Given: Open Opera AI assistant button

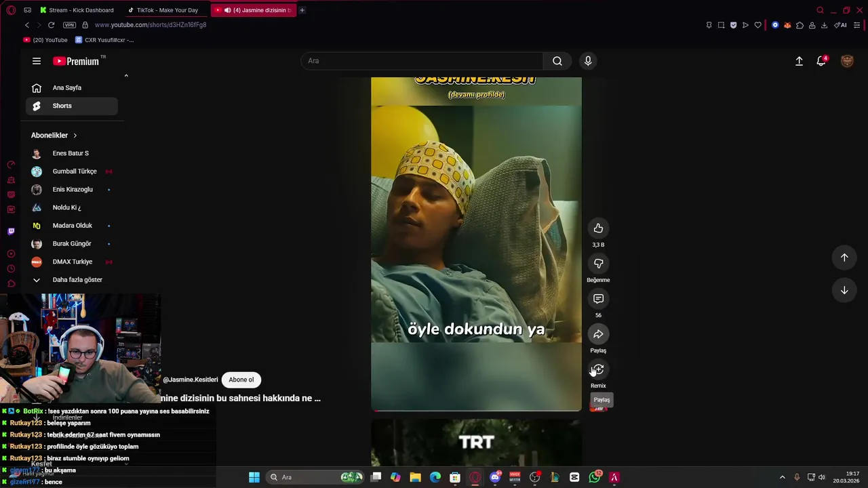Looking at the screenshot, I should coord(840,25).
